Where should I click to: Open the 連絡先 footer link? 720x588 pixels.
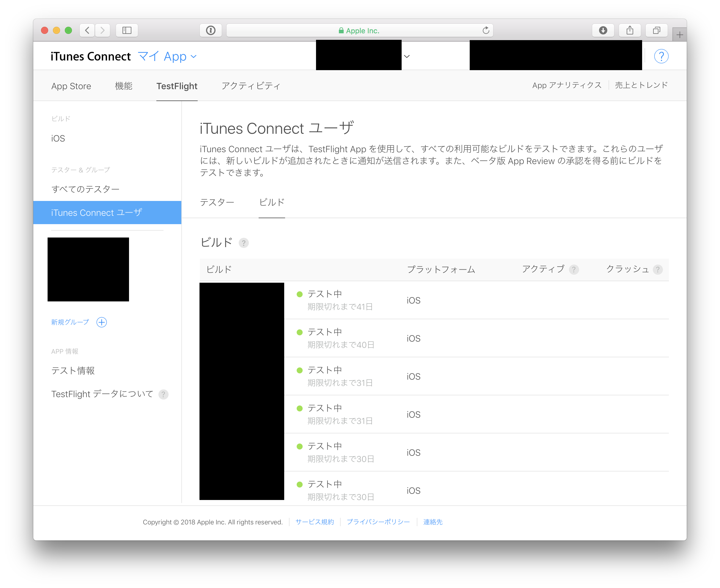click(x=433, y=522)
